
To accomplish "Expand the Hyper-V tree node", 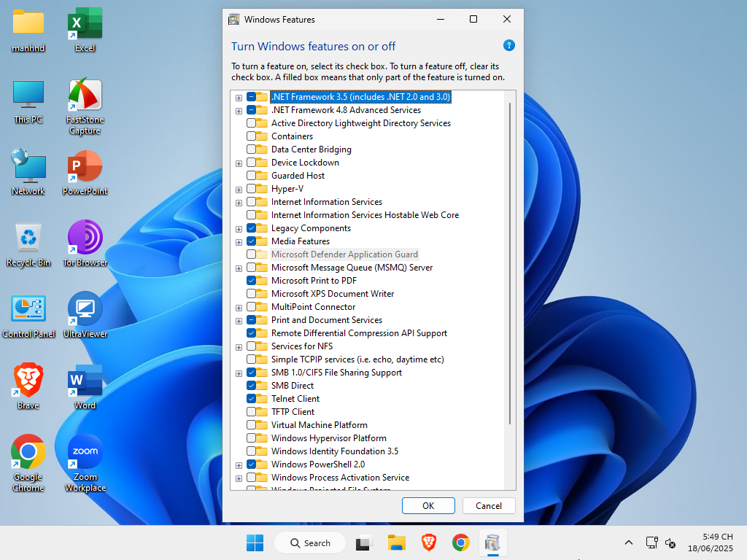I will point(239,190).
